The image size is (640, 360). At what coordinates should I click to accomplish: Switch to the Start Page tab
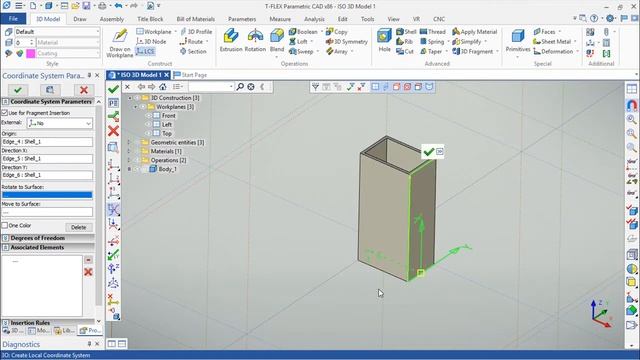191,75
